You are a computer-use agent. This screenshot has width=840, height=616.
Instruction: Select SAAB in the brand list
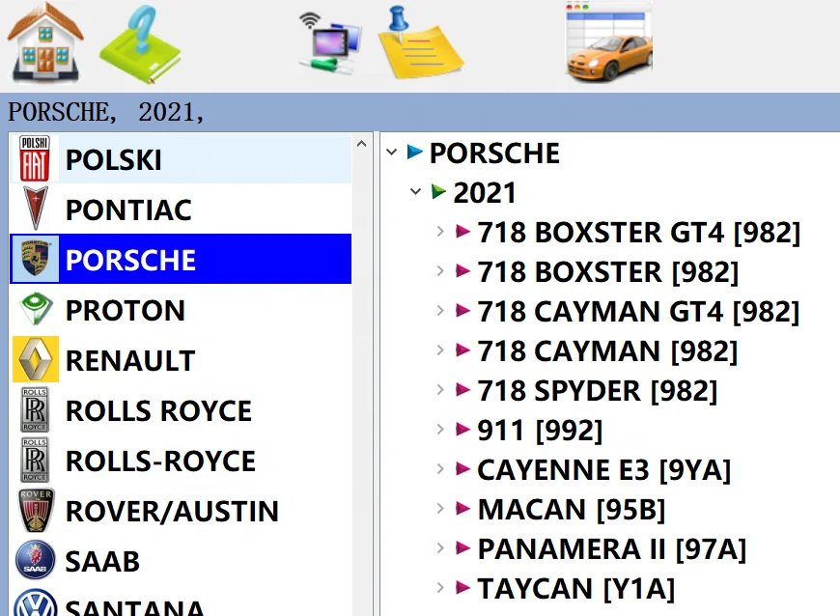point(181,560)
